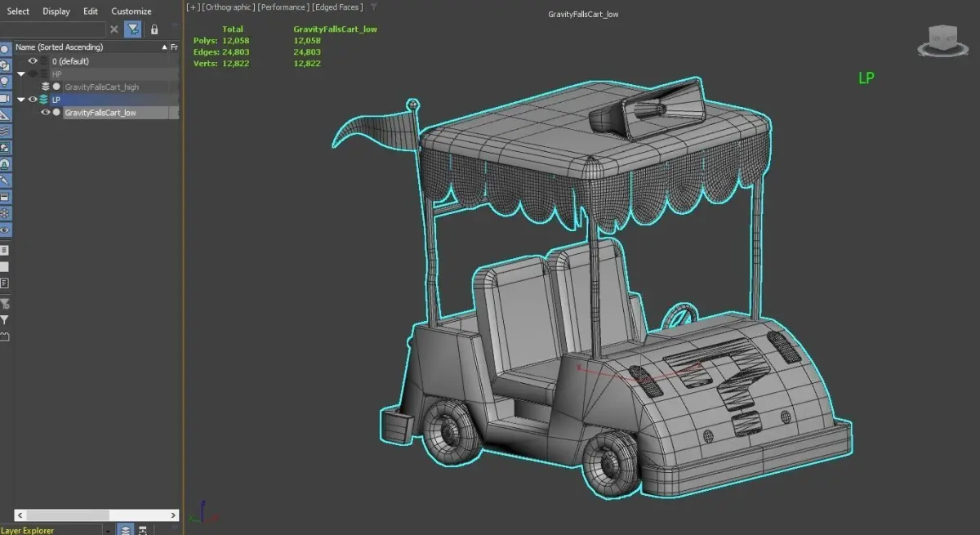Image resolution: width=980 pixels, height=535 pixels.
Task: Select the Sort By Layer icon
Action: pos(126,529)
